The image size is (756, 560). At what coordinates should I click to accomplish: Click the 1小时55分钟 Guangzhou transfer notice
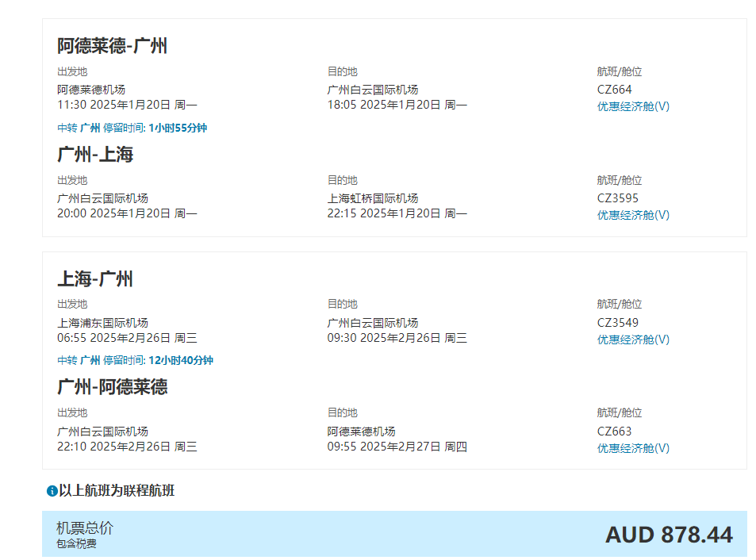[x=132, y=128]
